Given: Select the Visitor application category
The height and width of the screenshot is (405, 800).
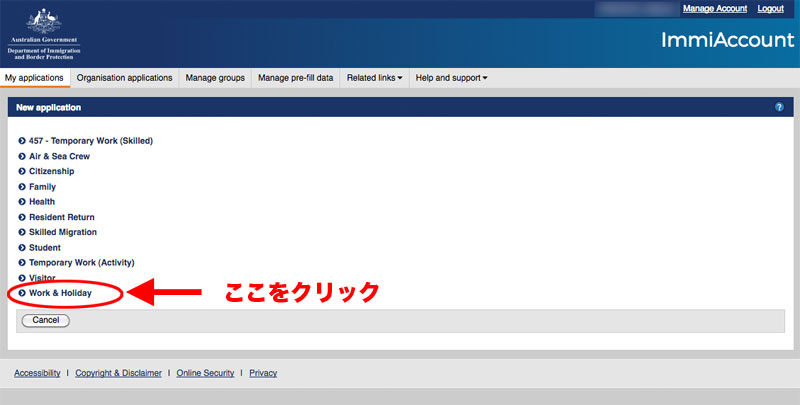Looking at the screenshot, I should 42,278.
